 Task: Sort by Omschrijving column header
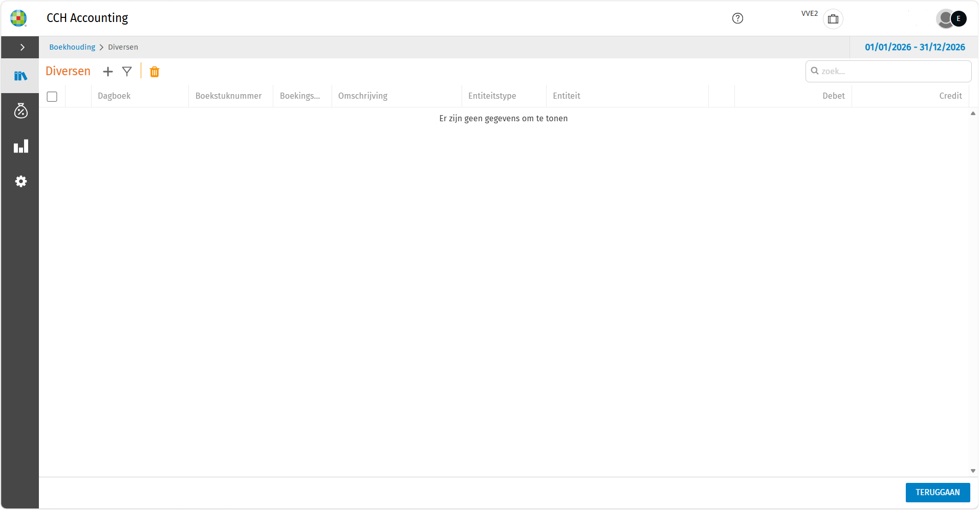(x=363, y=96)
